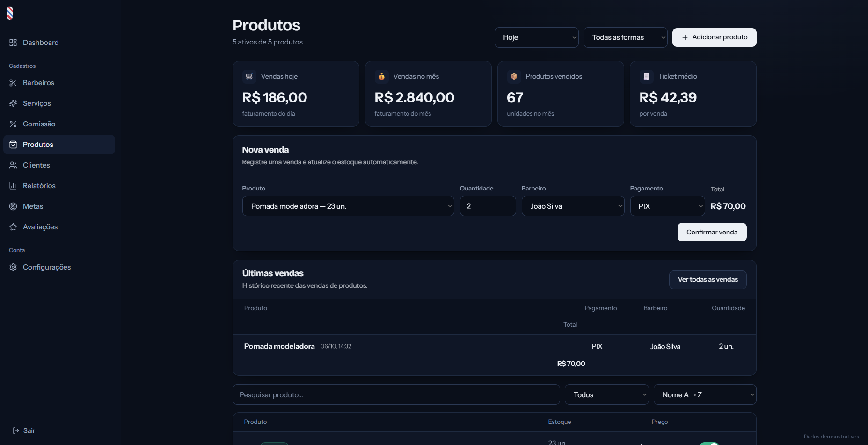
Task: Click Confirmar venda
Action: click(712, 232)
